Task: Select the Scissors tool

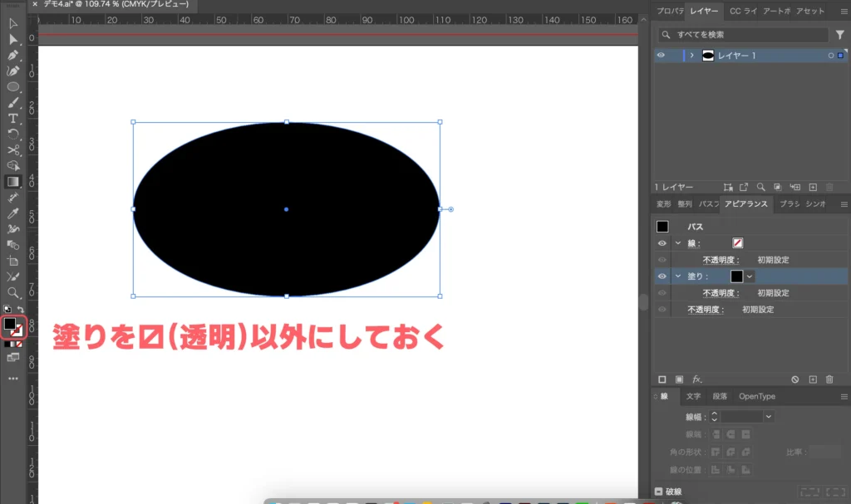Action: coord(12,151)
